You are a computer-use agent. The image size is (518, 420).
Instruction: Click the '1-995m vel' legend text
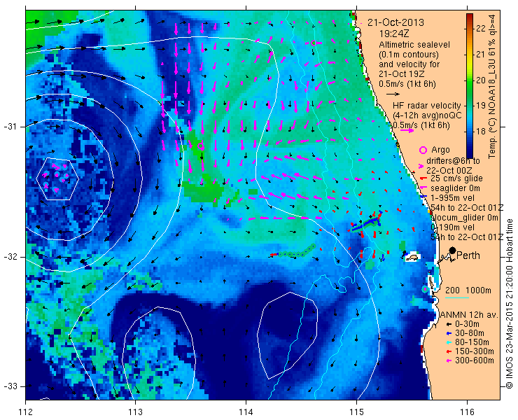pos(453,198)
